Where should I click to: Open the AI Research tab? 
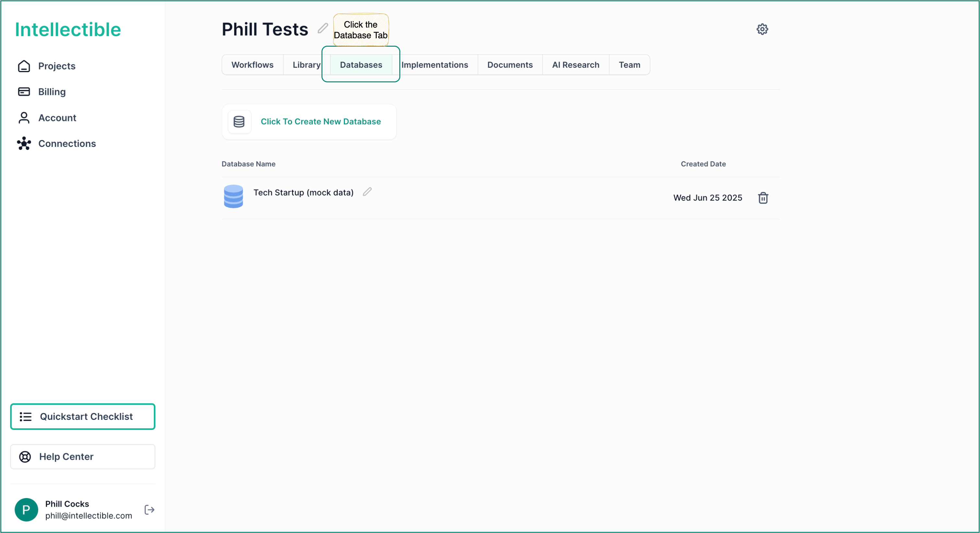[x=575, y=65]
